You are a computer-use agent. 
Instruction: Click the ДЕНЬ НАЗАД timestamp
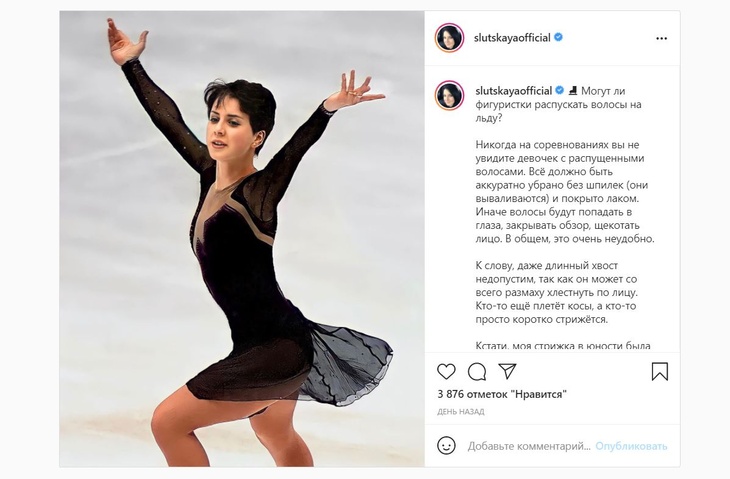point(460,412)
